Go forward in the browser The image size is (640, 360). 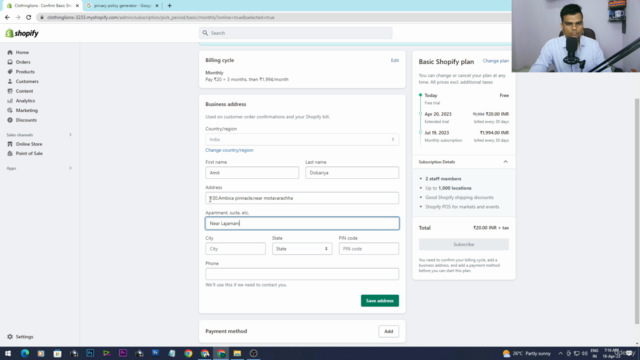(x=18, y=18)
